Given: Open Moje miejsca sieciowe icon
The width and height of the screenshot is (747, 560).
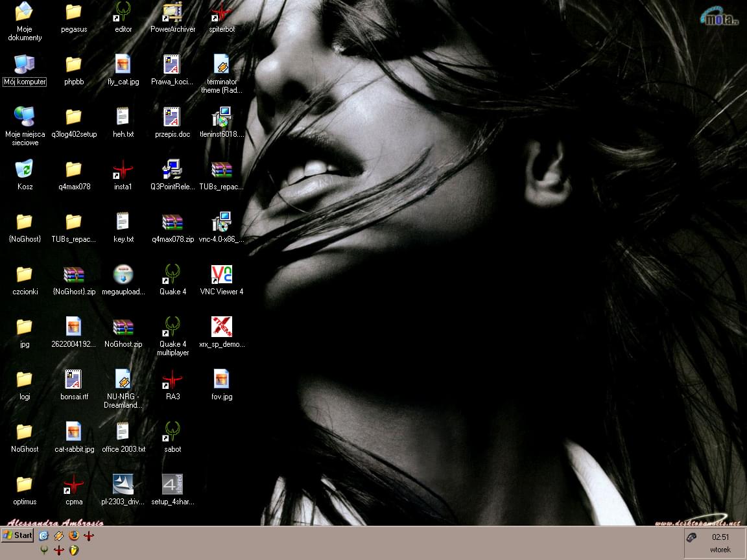Looking at the screenshot, I should [x=25, y=117].
